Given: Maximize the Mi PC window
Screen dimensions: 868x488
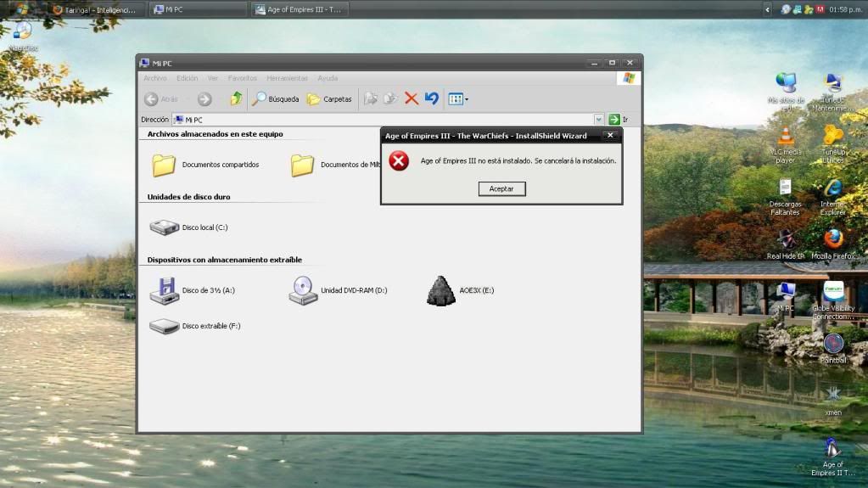Looking at the screenshot, I should pos(612,63).
